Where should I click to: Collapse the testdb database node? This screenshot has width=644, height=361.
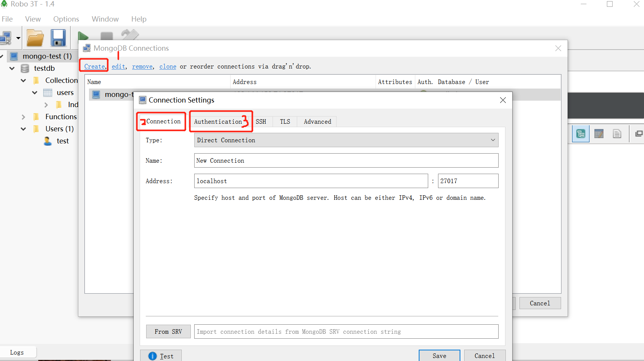tap(12, 68)
